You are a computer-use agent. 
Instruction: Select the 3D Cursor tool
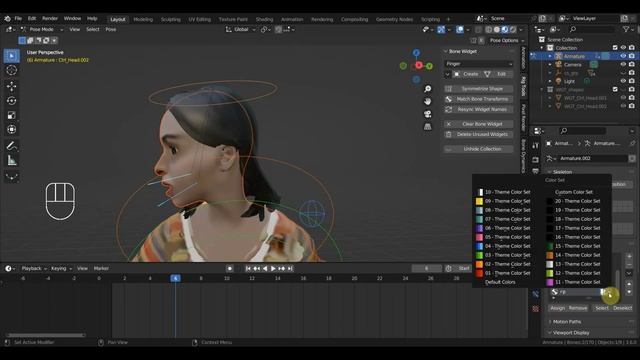tap(11, 70)
